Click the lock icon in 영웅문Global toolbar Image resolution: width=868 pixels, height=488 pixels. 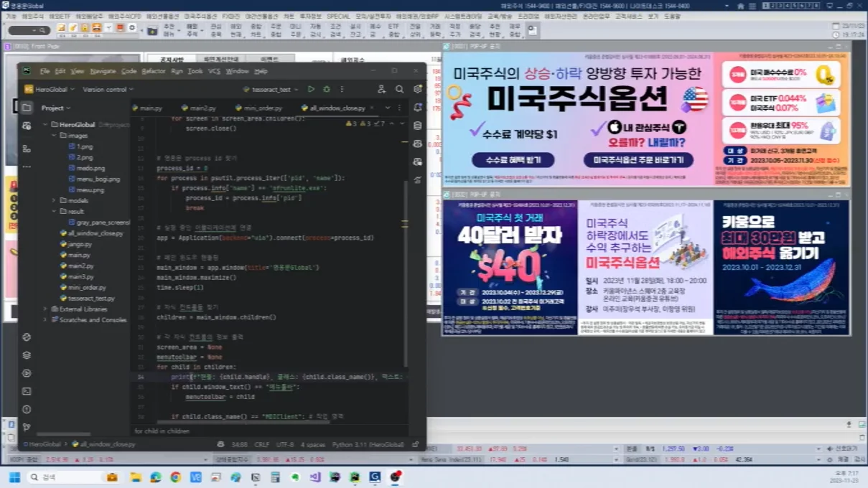(x=85, y=28)
